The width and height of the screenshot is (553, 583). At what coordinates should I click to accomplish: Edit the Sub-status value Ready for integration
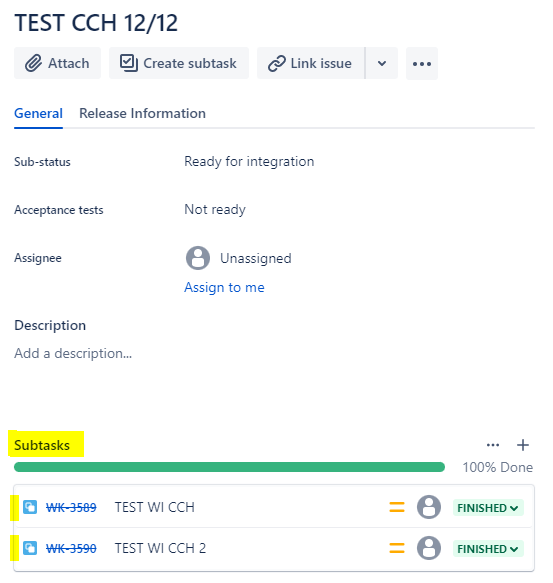[249, 161]
